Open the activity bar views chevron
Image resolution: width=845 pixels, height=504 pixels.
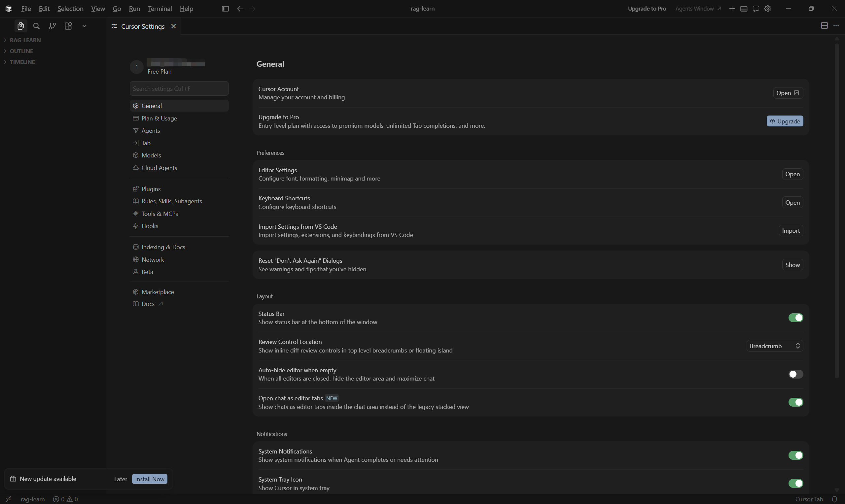84,26
